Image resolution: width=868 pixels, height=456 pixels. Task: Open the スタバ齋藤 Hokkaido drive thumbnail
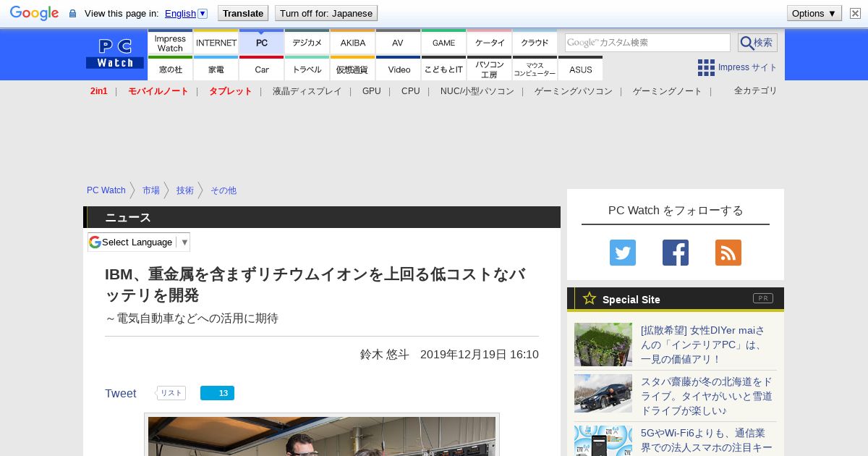pyautogui.click(x=603, y=393)
